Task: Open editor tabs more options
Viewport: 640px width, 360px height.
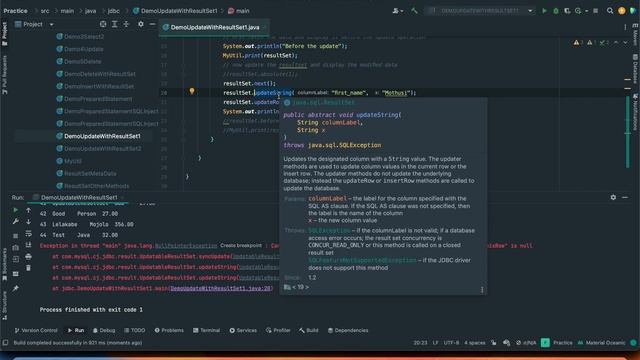Action: (x=625, y=27)
